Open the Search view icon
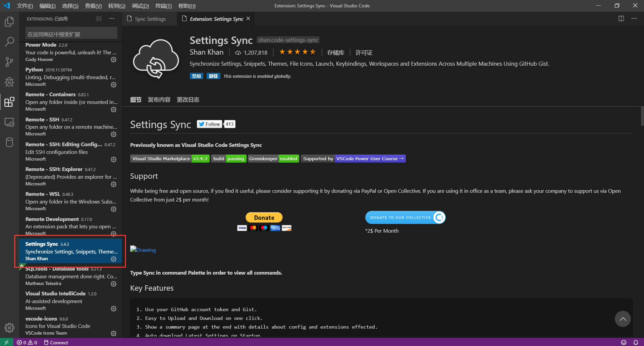644x346 pixels. (x=9, y=42)
